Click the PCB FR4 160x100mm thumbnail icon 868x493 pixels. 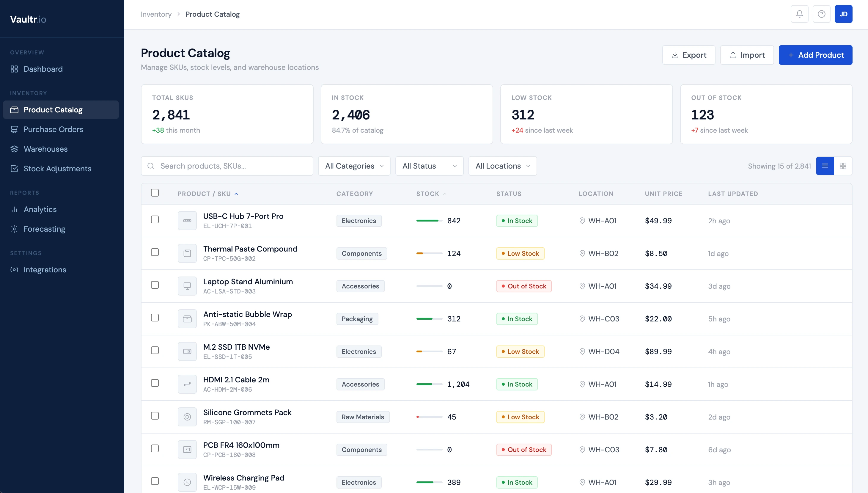pos(187,449)
